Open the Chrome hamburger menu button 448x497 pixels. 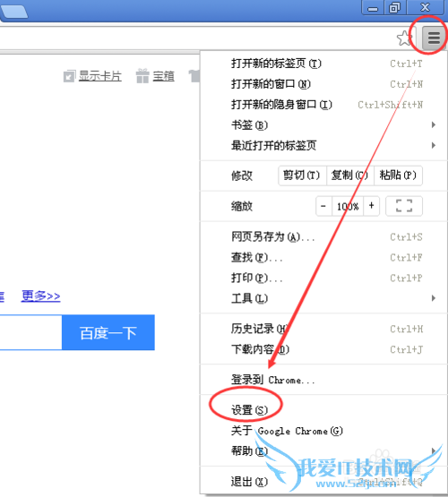point(434,39)
